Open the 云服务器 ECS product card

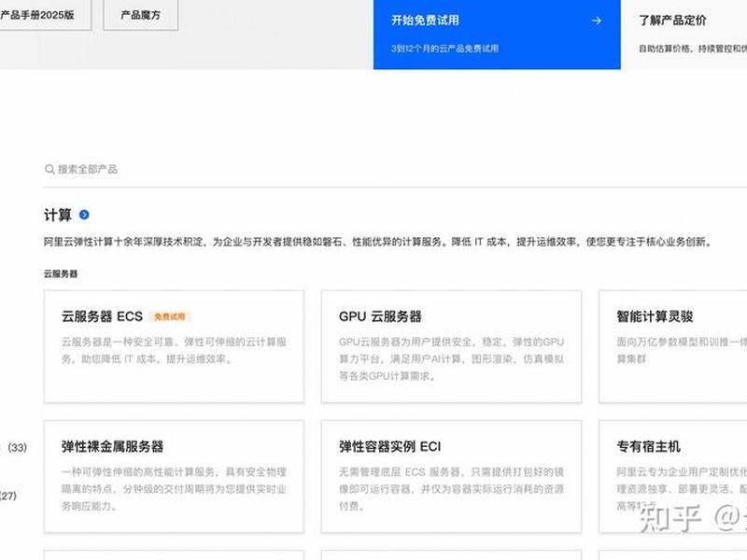coord(174,346)
